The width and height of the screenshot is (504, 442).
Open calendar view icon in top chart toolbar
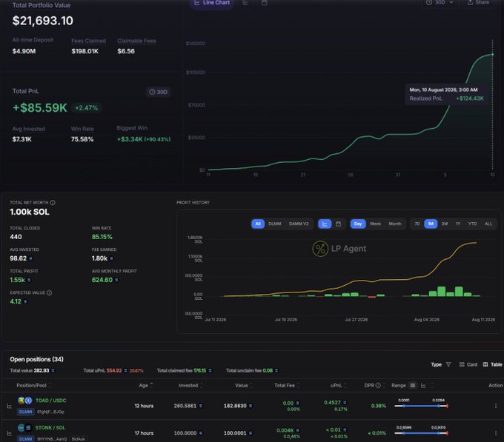coord(264,3)
